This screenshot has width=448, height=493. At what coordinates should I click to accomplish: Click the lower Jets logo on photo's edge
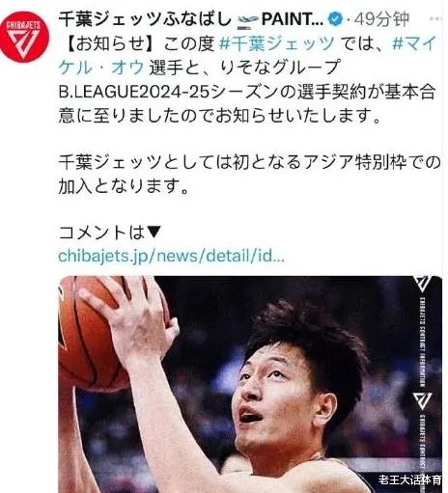click(423, 400)
